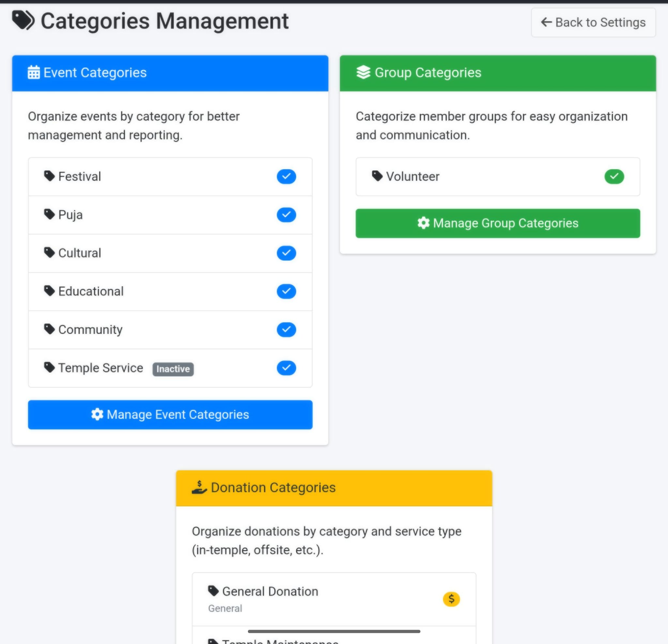Click the donation hand icon in Donation Categories header

tap(199, 487)
